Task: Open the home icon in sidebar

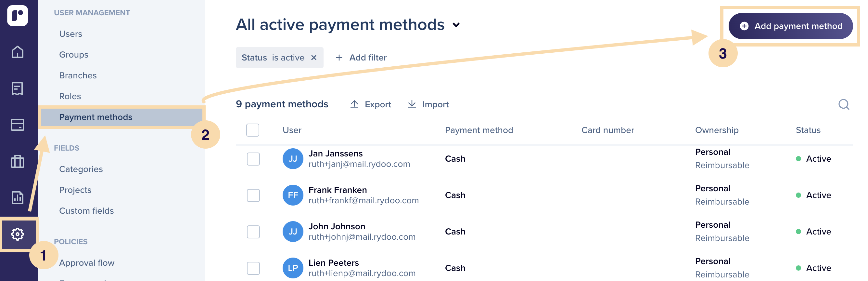Action: pos(18,52)
